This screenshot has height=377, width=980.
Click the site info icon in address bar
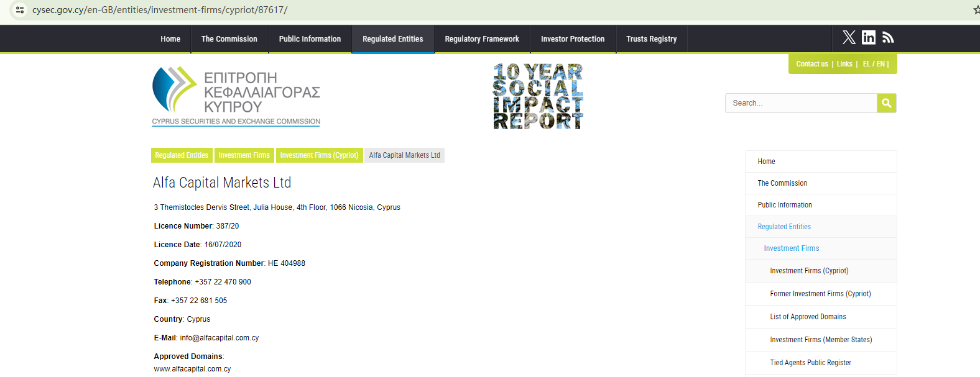[x=20, y=10]
